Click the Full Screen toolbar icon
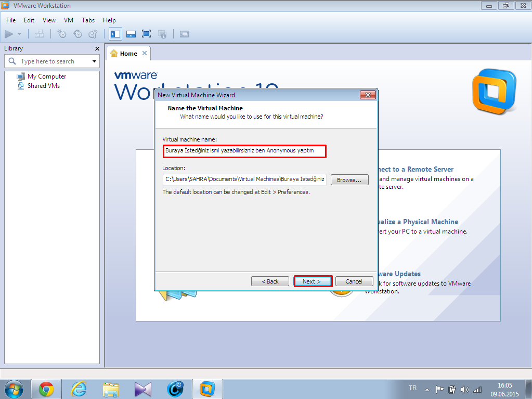532x399 pixels. click(147, 34)
